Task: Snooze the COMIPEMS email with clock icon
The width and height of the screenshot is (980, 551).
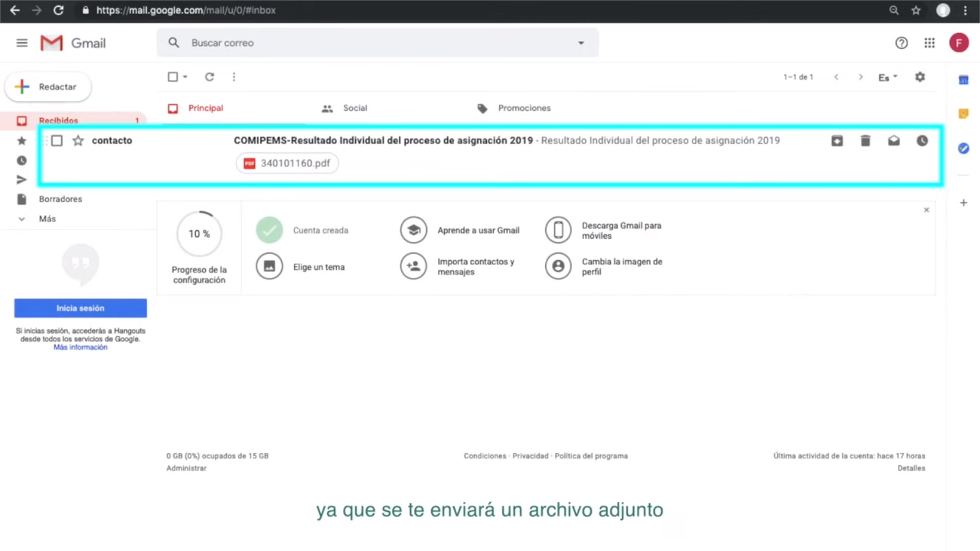Action: pyautogui.click(x=922, y=141)
